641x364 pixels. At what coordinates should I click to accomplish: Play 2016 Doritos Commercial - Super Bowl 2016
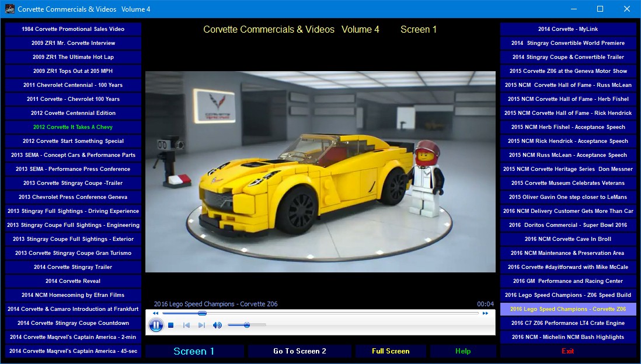pos(568,225)
